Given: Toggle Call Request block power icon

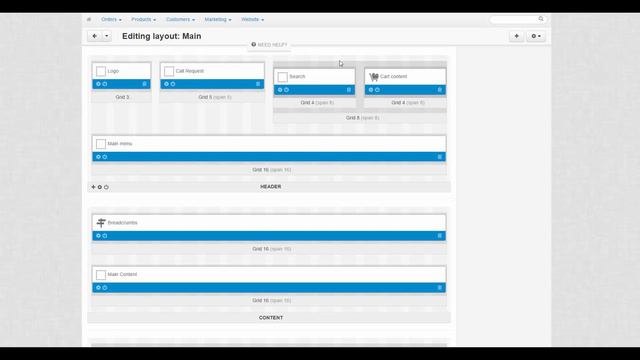Looking at the screenshot, I should (173, 84).
